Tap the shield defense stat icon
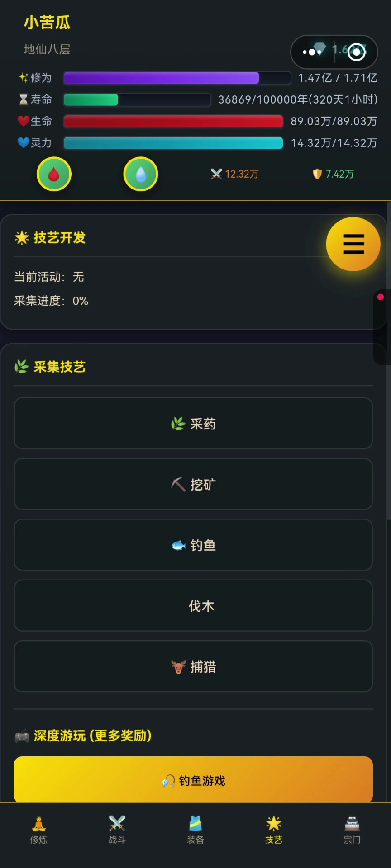The width and height of the screenshot is (391, 868). pos(317,174)
